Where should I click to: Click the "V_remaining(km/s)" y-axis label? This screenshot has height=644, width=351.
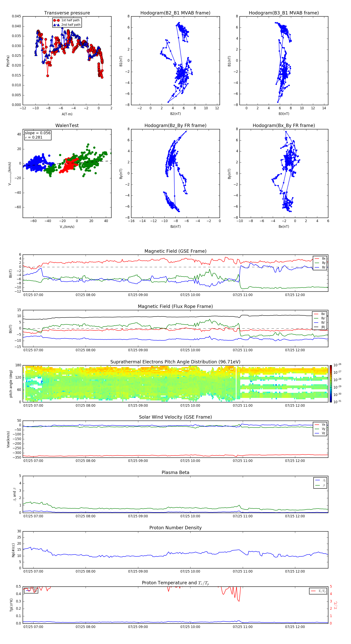pos(10,173)
